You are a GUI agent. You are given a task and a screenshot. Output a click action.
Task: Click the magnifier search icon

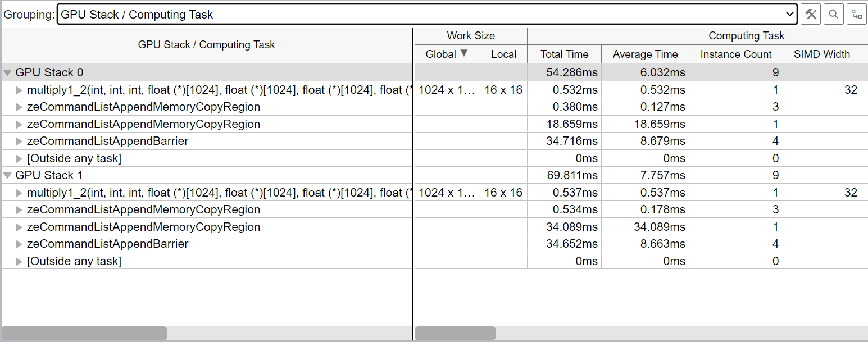(x=834, y=15)
